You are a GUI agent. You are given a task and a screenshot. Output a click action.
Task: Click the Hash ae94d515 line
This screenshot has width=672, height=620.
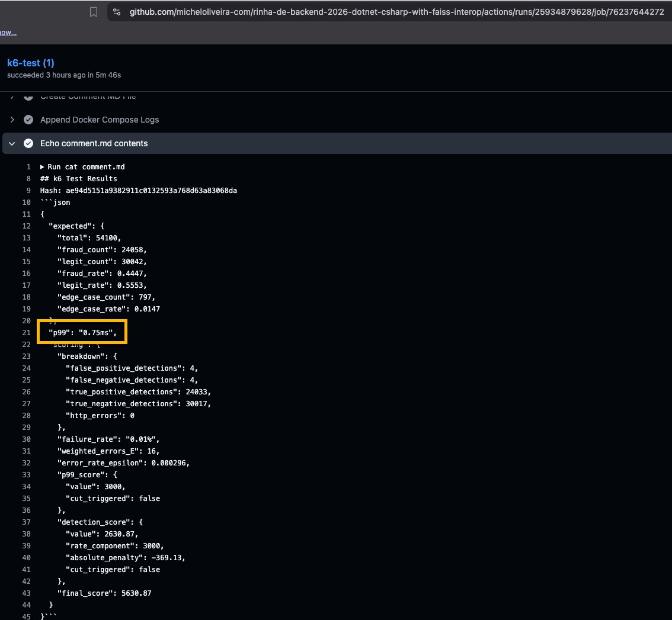pyautogui.click(x=139, y=191)
